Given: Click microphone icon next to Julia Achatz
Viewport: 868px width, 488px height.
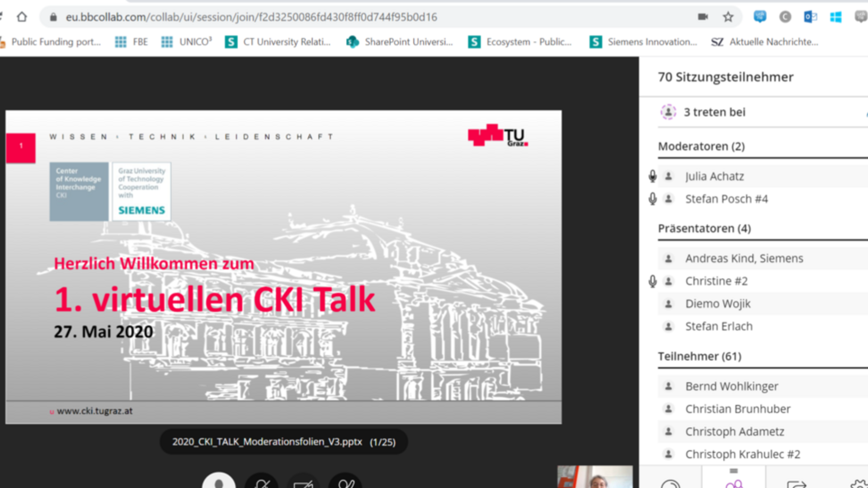Looking at the screenshot, I should [652, 176].
